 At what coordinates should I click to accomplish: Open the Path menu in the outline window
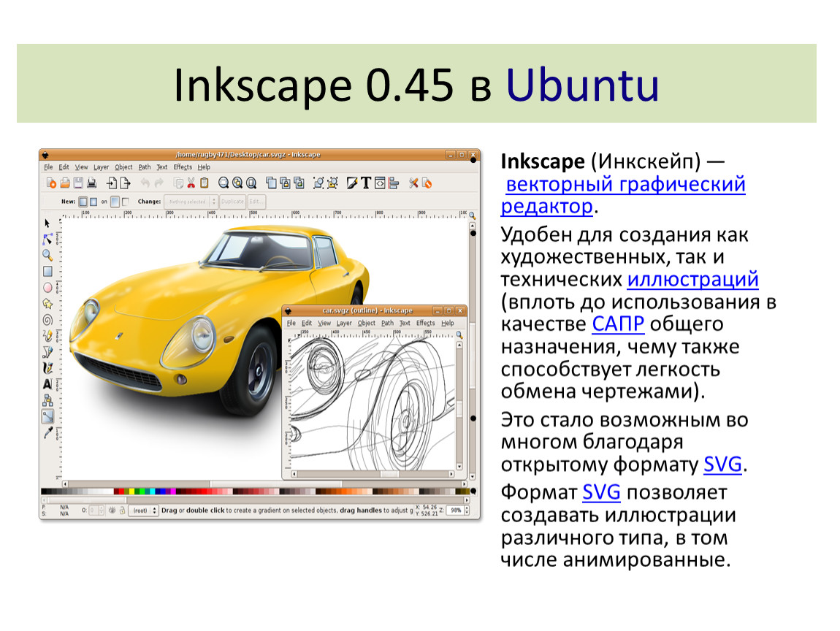tap(387, 323)
